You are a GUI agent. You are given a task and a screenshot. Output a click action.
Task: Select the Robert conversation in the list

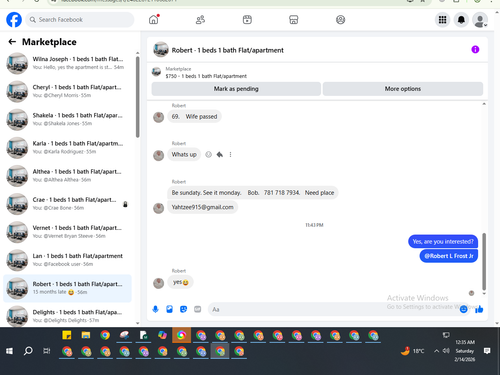[x=67, y=288]
